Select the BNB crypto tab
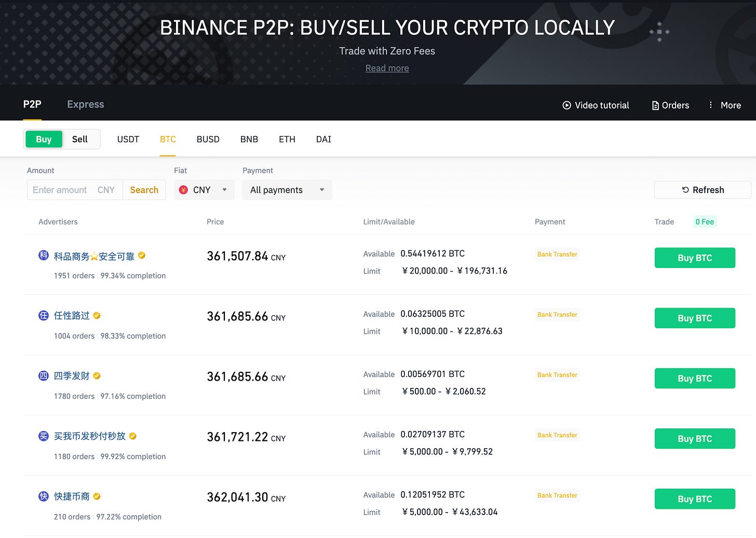 click(249, 139)
